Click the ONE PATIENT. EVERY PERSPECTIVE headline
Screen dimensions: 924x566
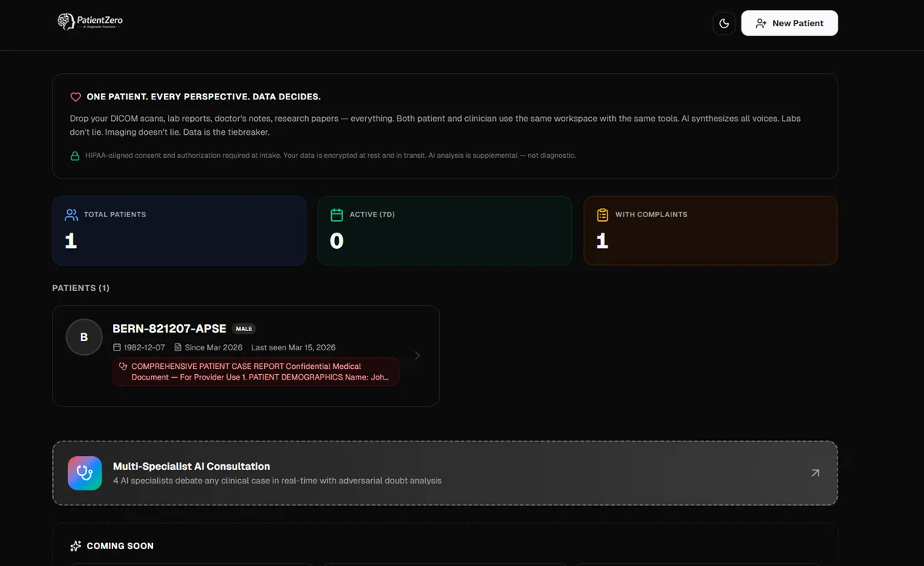[x=204, y=97]
